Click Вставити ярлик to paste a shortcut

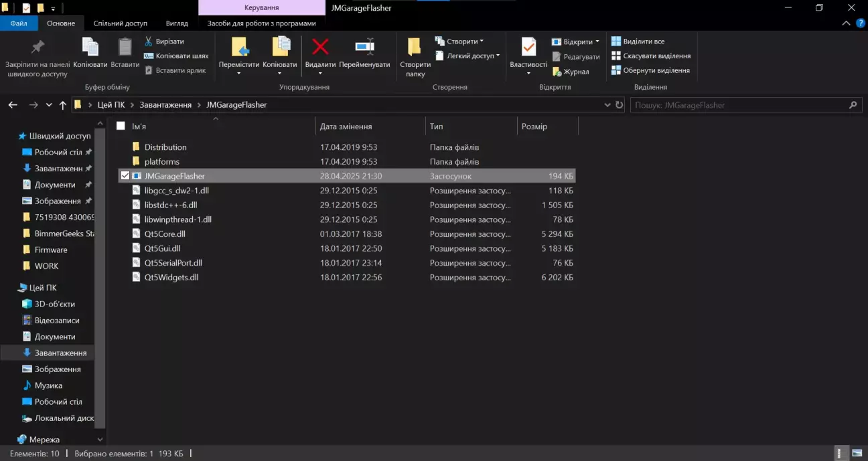(175, 70)
